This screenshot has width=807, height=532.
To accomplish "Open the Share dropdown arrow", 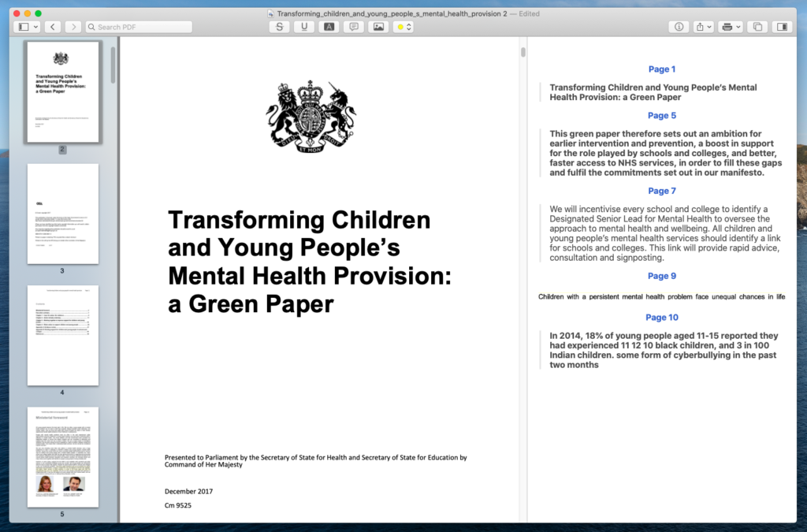I will pyautogui.click(x=709, y=26).
